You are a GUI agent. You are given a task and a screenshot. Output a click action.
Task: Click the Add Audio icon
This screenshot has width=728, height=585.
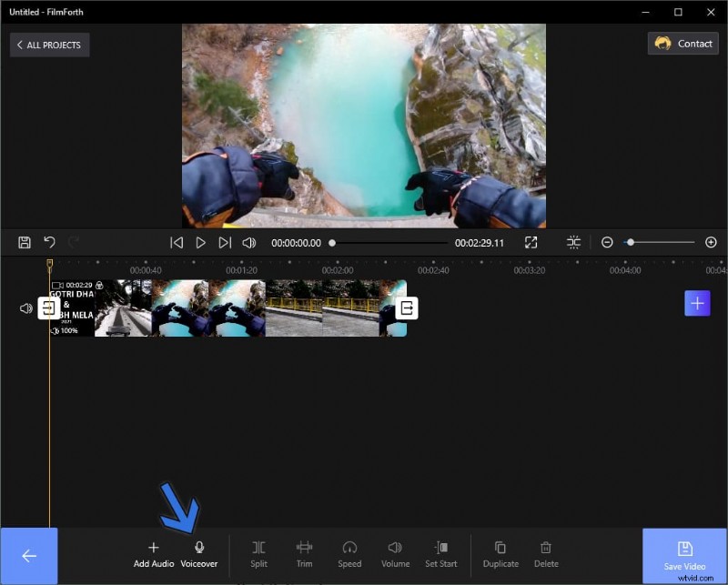coord(153,547)
